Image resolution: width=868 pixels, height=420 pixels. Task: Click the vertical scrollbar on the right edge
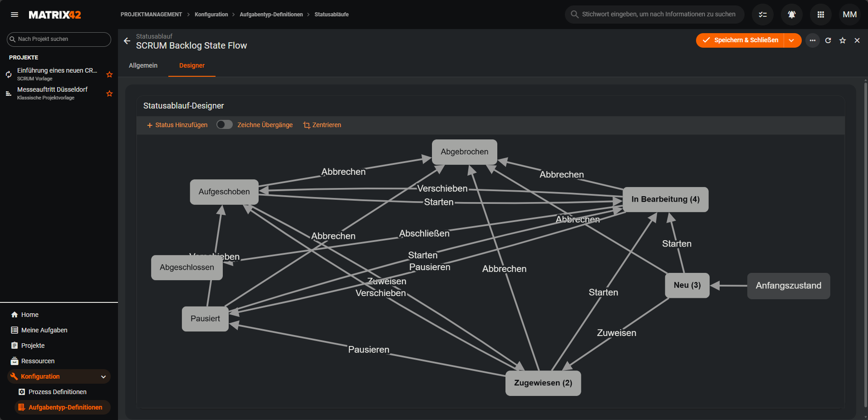(865, 245)
